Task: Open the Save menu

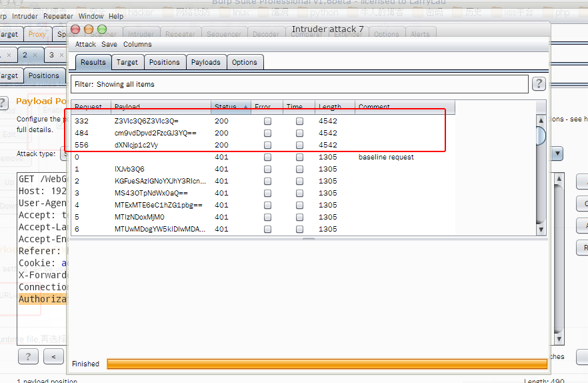Action: (x=109, y=44)
